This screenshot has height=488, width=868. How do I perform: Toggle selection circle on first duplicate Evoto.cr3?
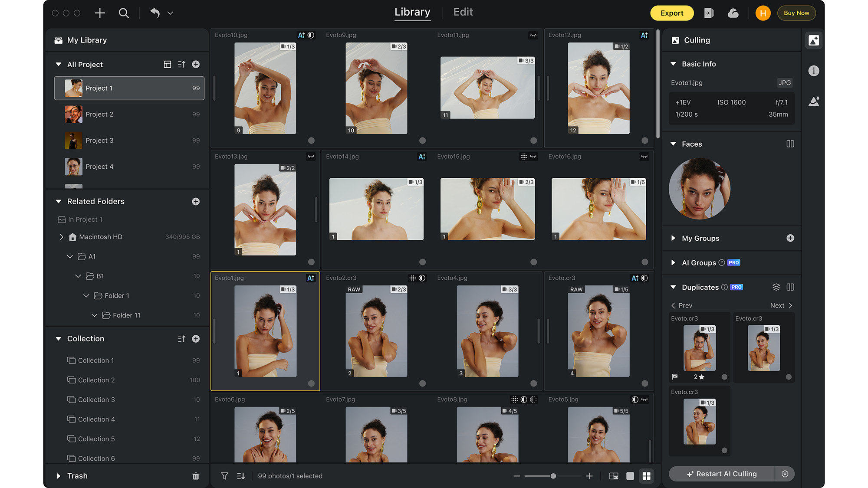pos(724,377)
